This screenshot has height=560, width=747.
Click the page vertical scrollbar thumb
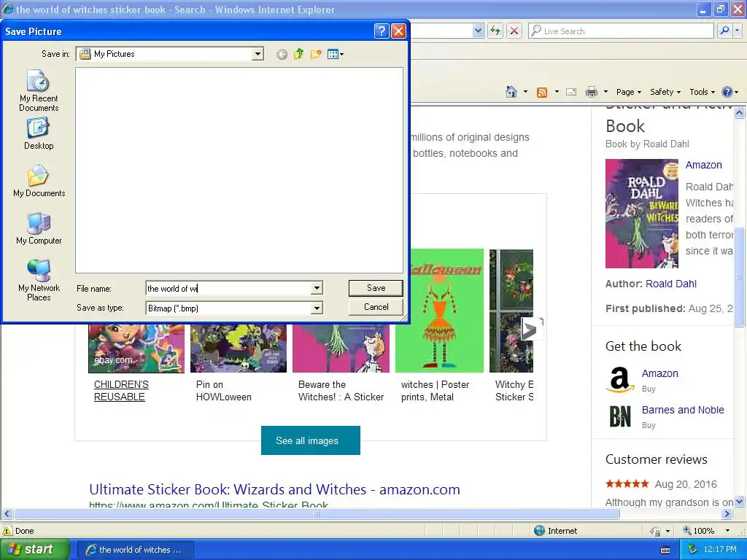click(740, 278)
